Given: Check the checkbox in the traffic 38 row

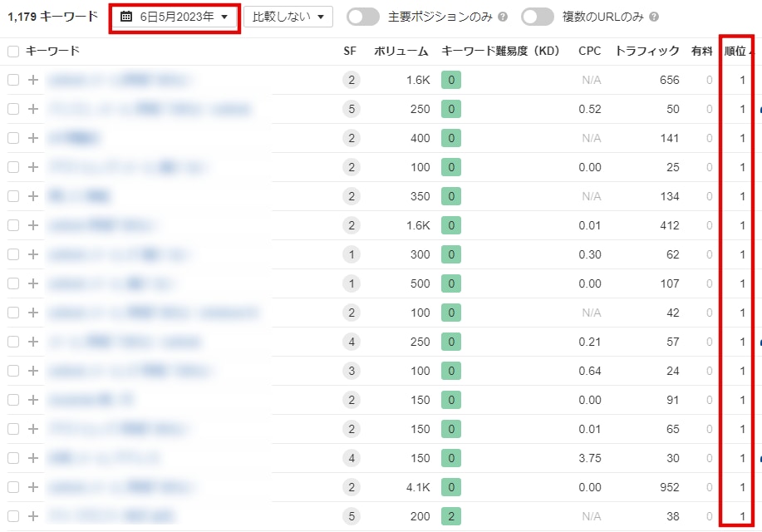Looking at the screenshot, I should (13, 516).
